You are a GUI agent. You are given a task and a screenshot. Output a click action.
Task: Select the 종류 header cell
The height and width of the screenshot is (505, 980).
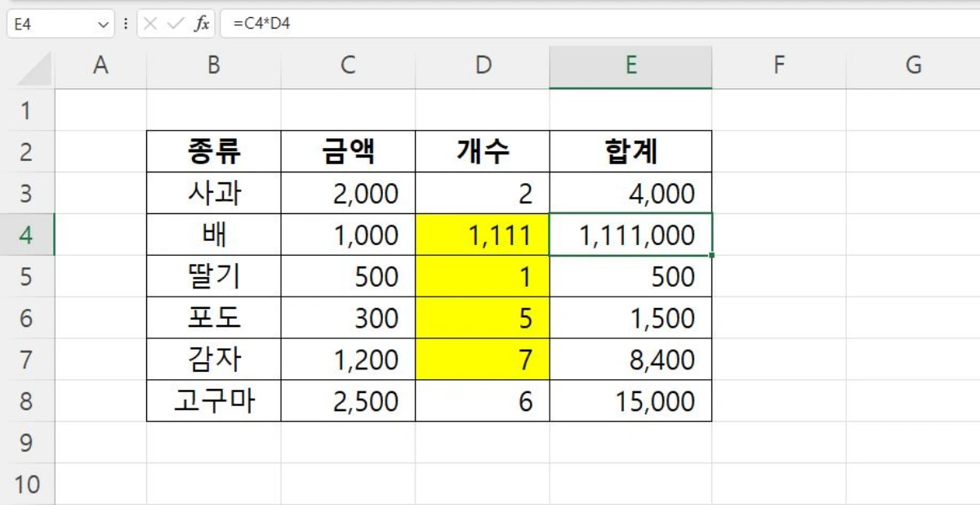[x=212, y=150]
